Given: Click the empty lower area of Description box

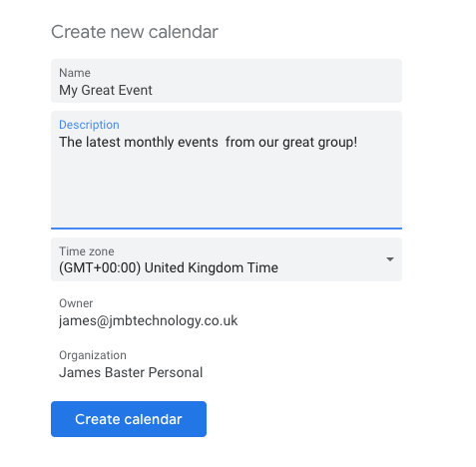Looking at the screenshot, I should pyautogui.click(x=227, y=193).
